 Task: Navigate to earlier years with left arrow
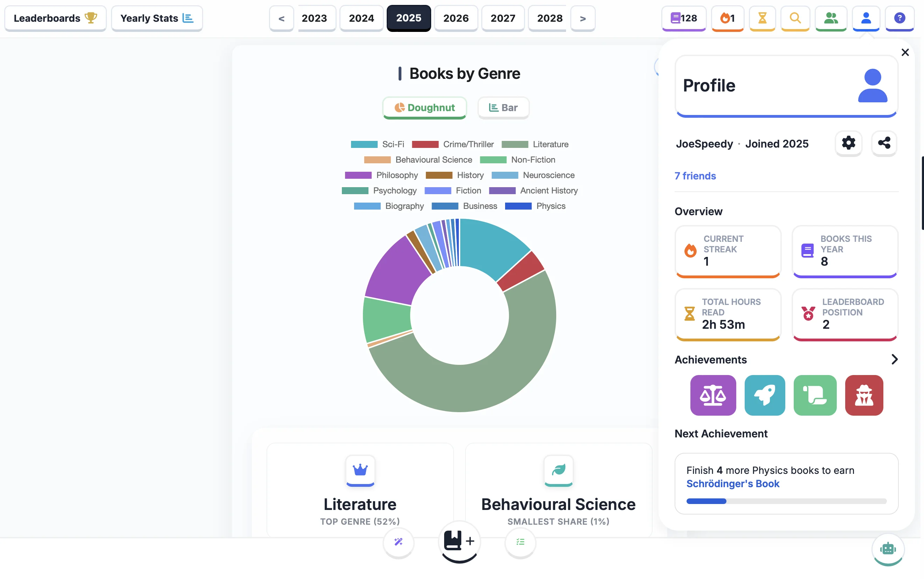tap(281, 18)
